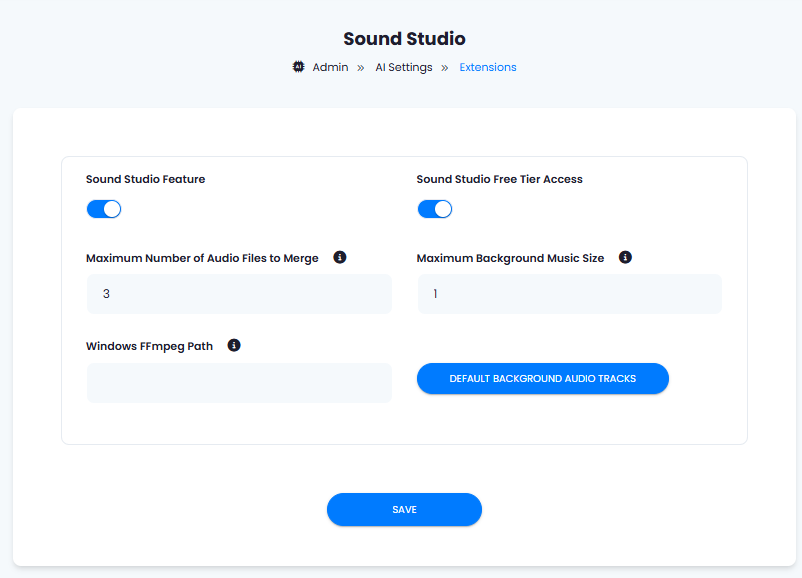Screen dimensions: 802x578
Task: Click the AI chip icon beside Admin
Action: pos(298,67)
